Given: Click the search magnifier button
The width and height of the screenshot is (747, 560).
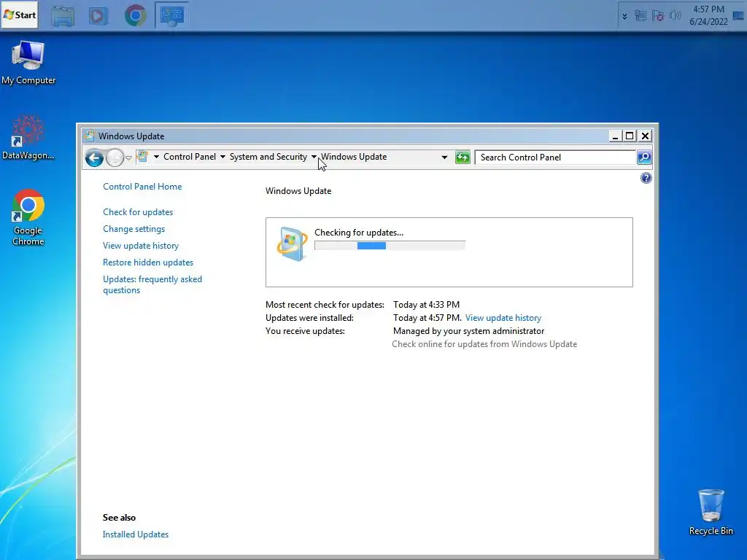Looking at the screenshot, I should 644,157.
